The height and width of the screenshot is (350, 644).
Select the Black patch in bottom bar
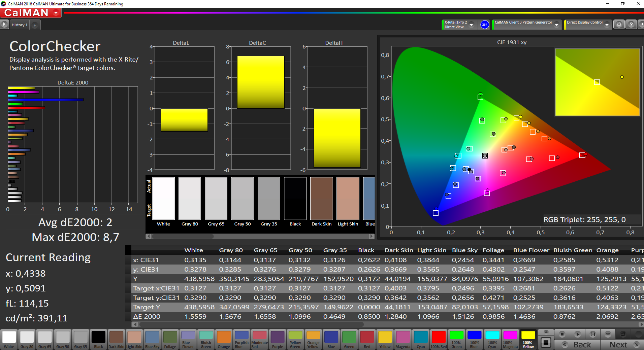coord(98,339)
